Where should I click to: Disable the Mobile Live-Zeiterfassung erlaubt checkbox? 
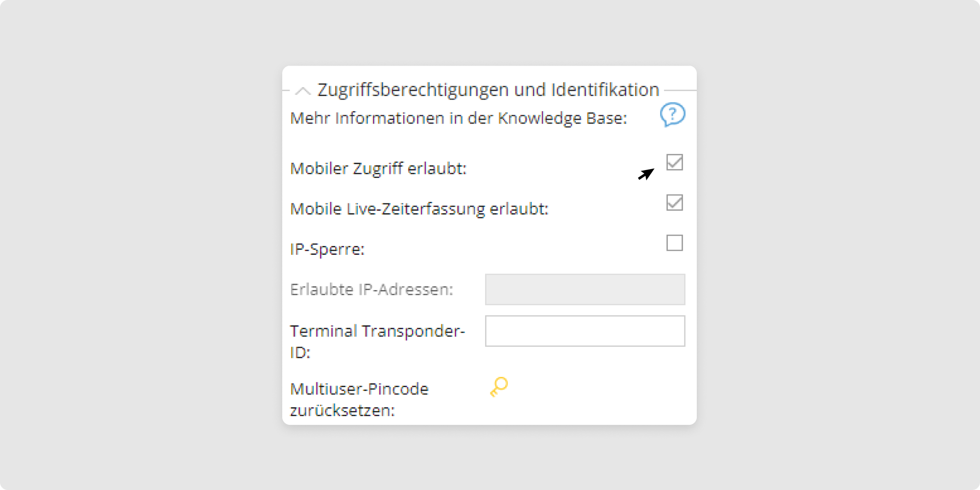(674, 202)
